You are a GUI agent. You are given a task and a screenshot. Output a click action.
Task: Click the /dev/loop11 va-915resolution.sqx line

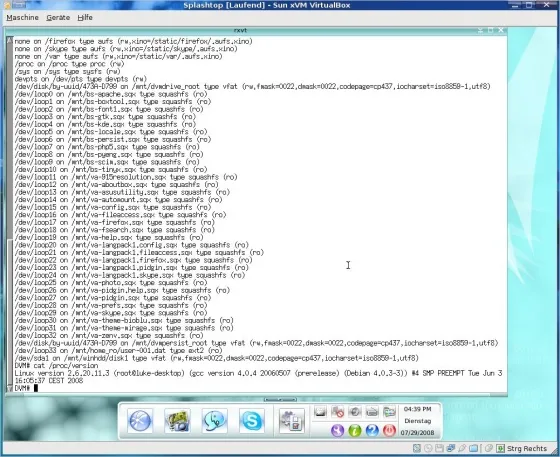click(x=126, y=177)
